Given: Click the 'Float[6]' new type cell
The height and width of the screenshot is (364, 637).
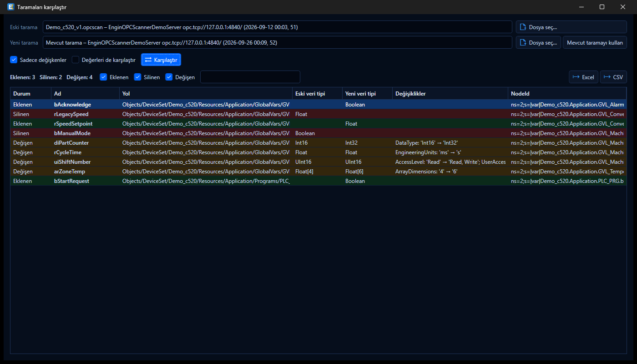Looking at the screenshot, I should coord(367,172).
